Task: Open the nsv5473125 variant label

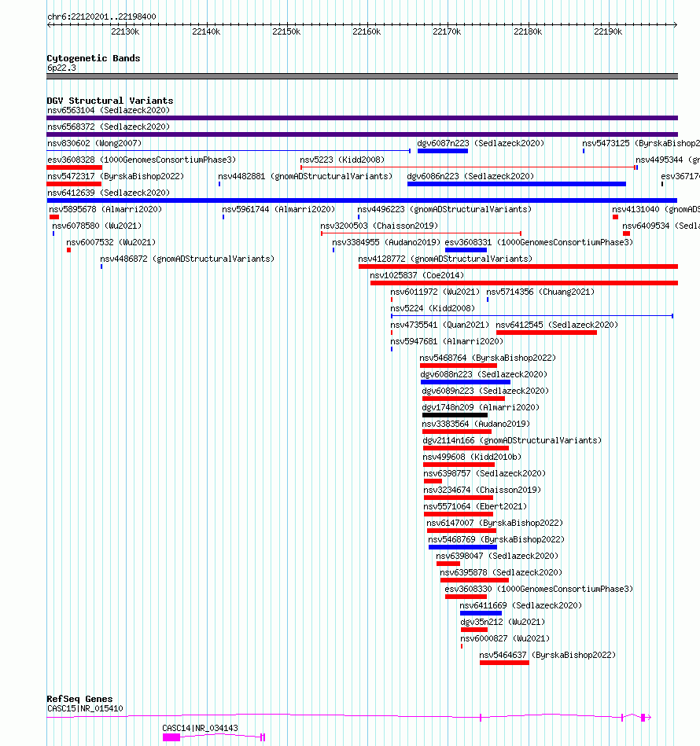Action: (x=640, y=143)
